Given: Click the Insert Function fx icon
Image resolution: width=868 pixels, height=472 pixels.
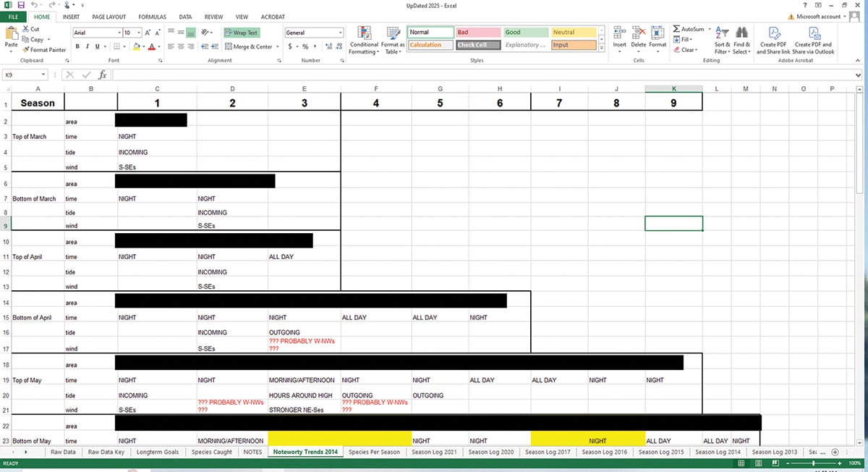Looking at the screenshot, I should [102, 75].
